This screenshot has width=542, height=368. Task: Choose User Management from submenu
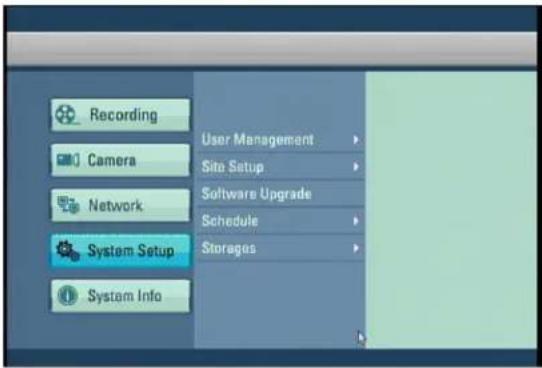(281, 140)
